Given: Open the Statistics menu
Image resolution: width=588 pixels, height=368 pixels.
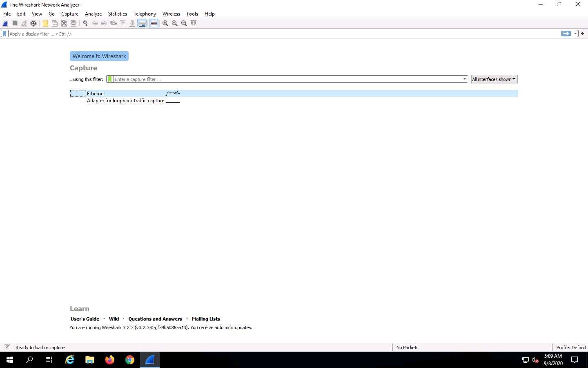Looking at the screenshot, I should pos(117,13).
